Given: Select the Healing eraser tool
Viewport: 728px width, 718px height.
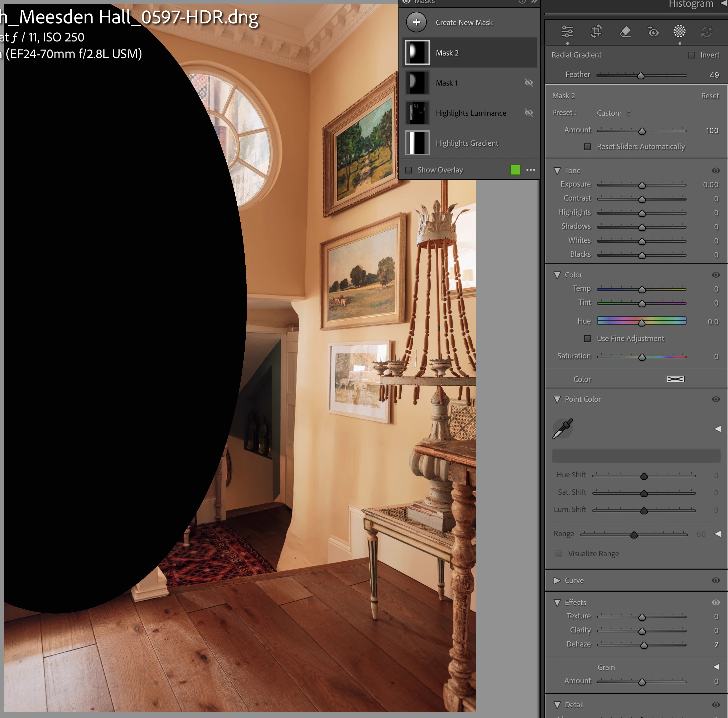Looking at the screenshot, I should 625,32.
